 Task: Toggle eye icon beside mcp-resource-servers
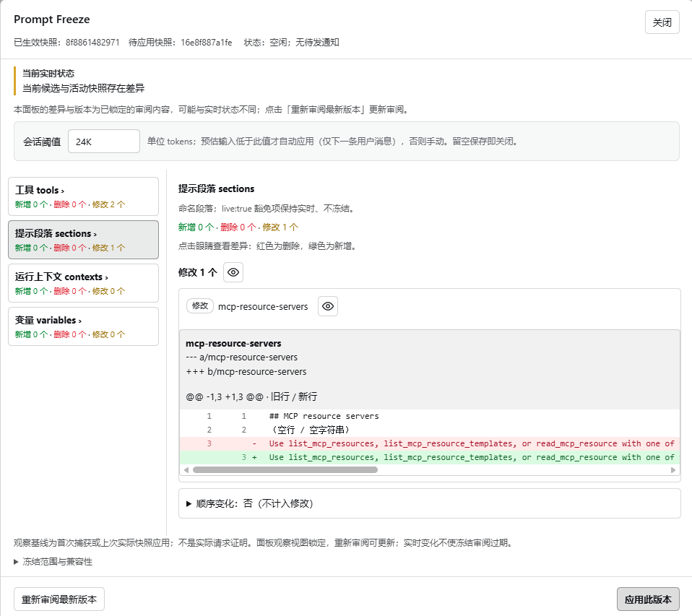pyautogui.click(x=328, y=306)
